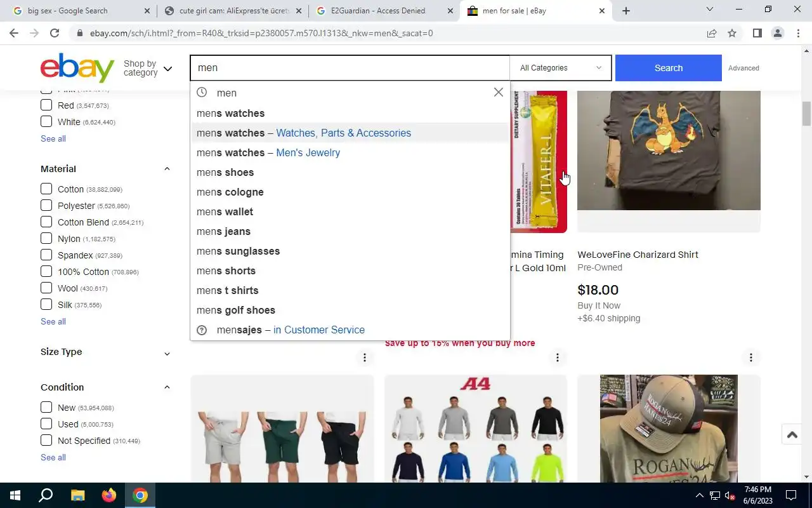Check the Used condition filter
Screen dimensions: 812x508
click(x=46, y=424)
